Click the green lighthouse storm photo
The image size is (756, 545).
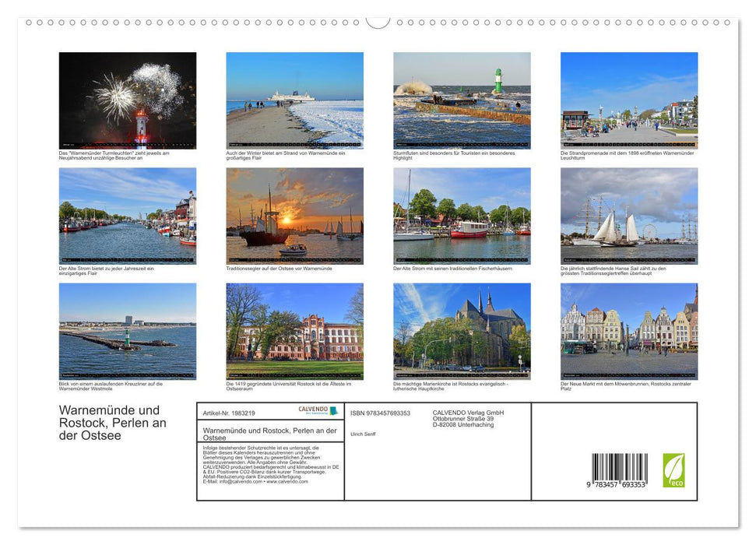pyautogui.click(x=462, y=100)
